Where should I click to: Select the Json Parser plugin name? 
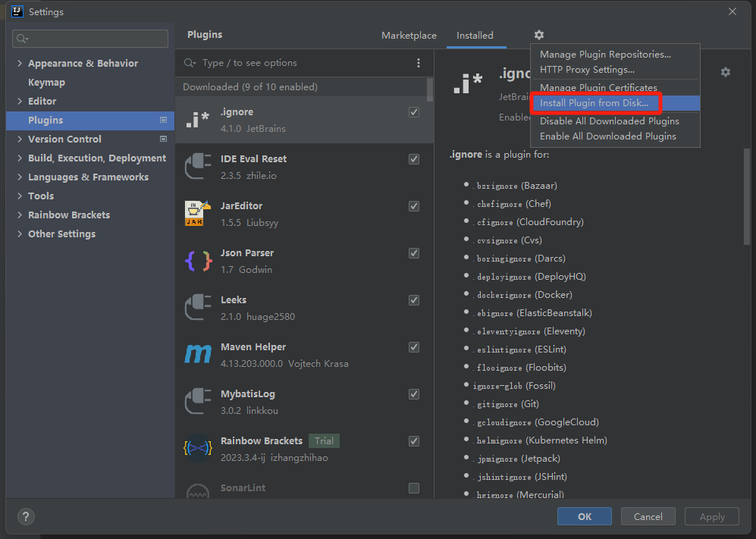247,252
